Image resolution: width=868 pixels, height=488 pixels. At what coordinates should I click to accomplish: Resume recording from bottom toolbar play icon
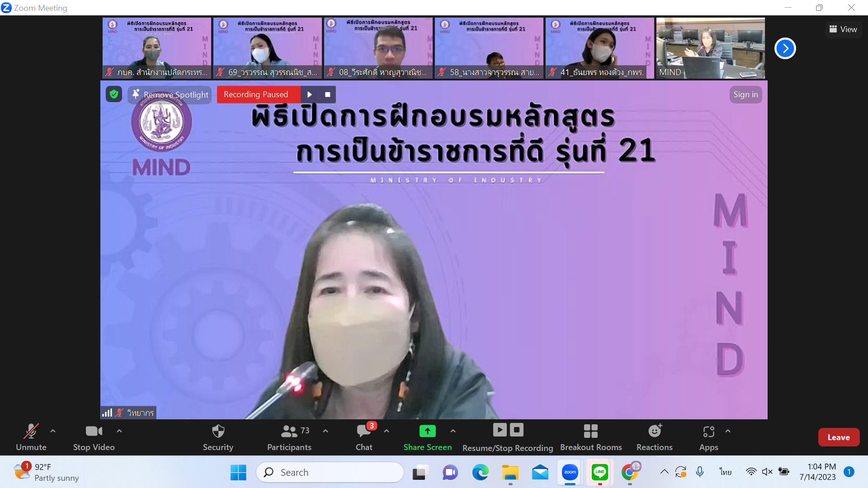pos(500,430)
